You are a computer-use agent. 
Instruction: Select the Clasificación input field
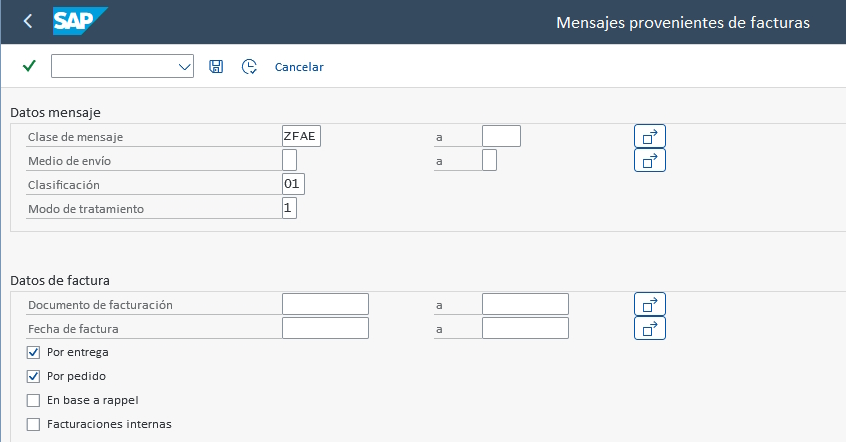pos(293,184)
